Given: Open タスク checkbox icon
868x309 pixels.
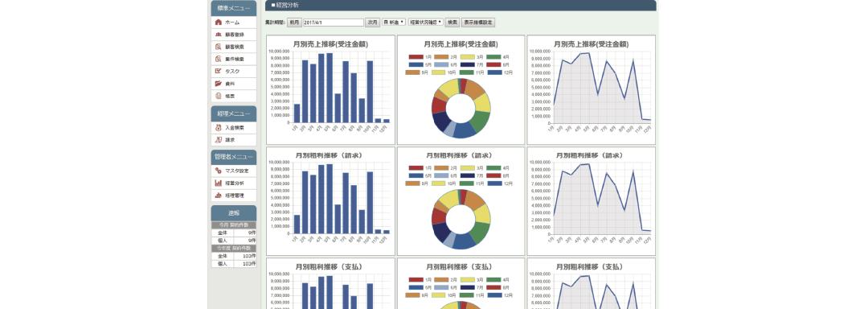Looking at the screenshot, I should 218,71.
